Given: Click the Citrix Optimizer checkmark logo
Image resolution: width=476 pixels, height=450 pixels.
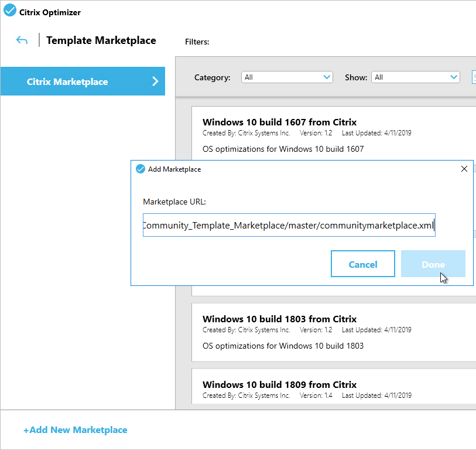Looking at the screenshot, I should (x=10, y=10).
